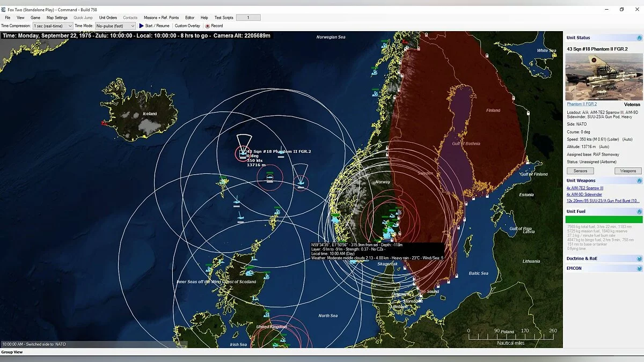This screenshot has height=362, width=644.
Task: Click the Fox Two application icon in the title bar
Action: tap(5, 9)
